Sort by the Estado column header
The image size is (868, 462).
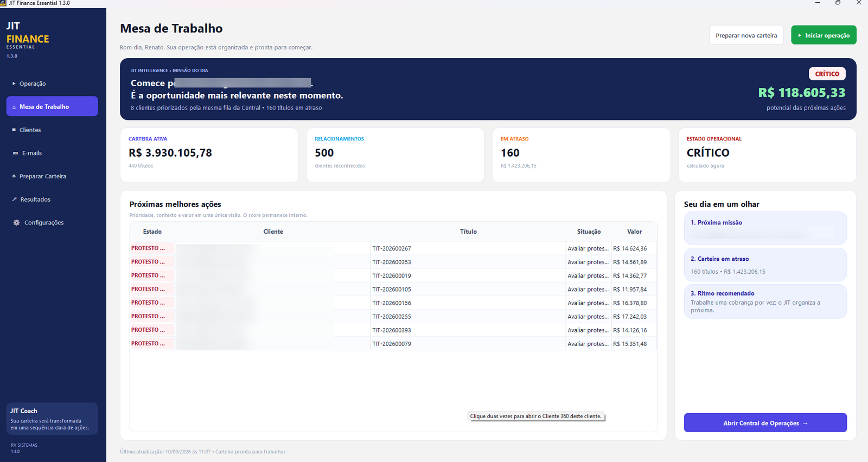152,232
